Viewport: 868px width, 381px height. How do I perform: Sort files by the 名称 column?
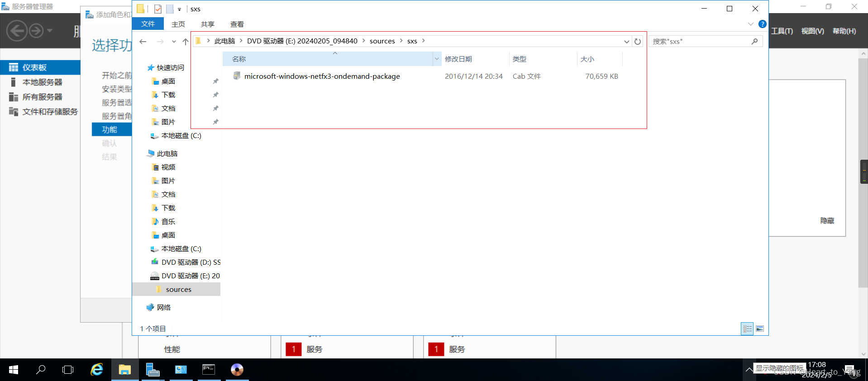pyautogui.click(x=328, y=59)
